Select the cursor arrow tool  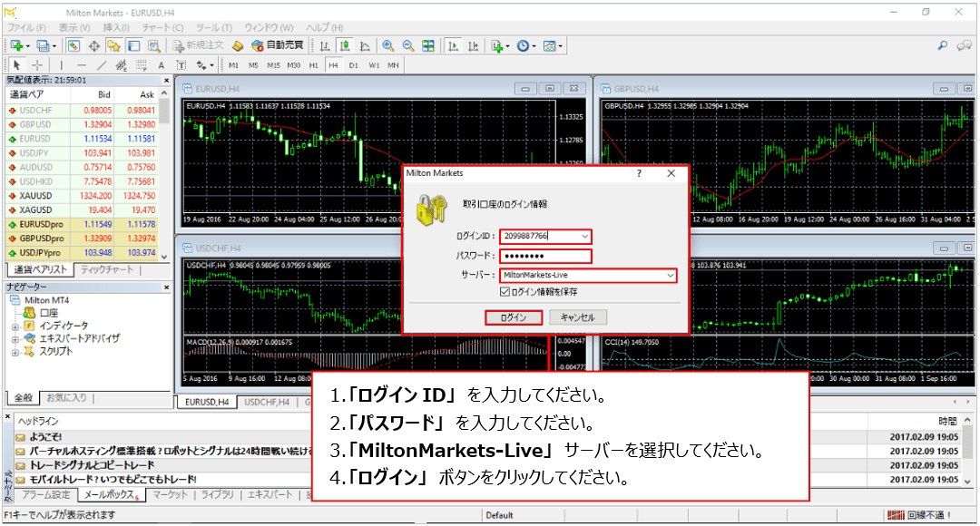click(17, 65)
